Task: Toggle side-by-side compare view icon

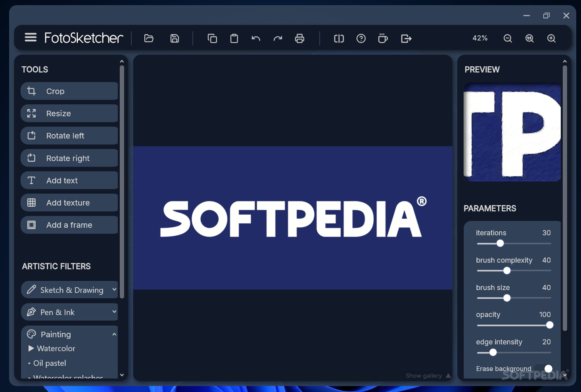Action: [x=339, y=38]
